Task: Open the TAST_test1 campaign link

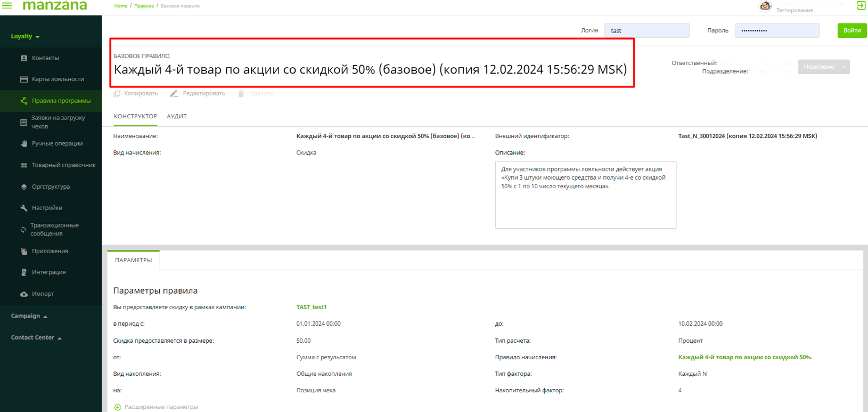Action: click(312, 307)
